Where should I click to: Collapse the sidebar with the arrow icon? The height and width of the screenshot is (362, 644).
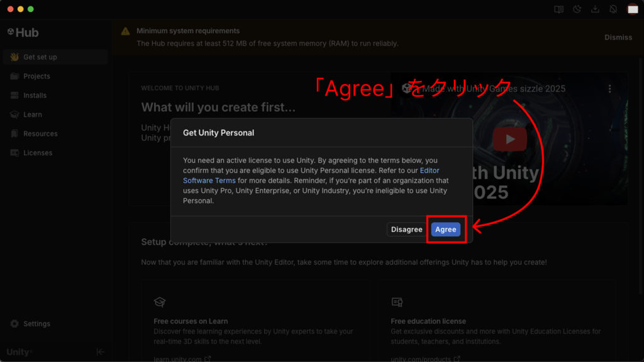coord(100,352)
